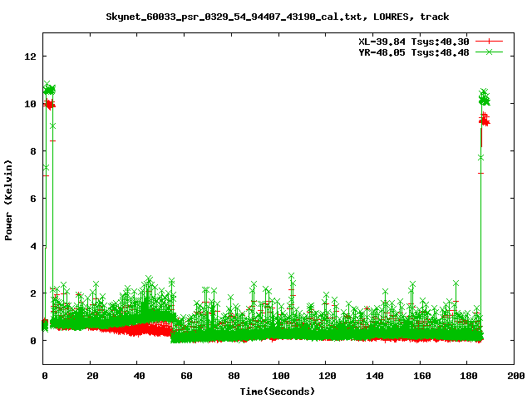Click x-axis tick label 100
The width and height of the screenshot is (532, 399).
click(281, 376)
